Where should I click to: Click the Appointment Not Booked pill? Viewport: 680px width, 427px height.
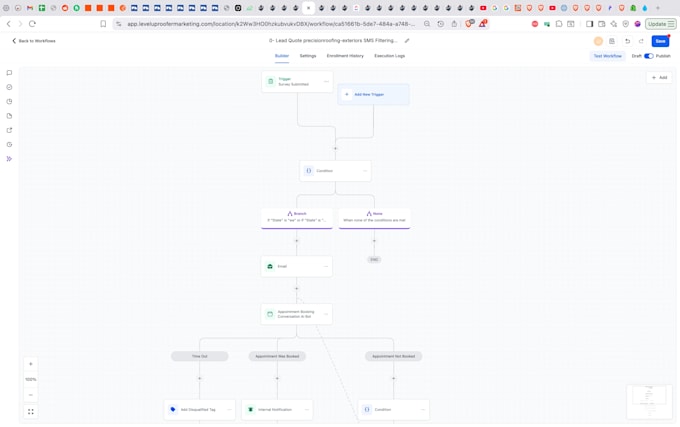tap(393, 356)
